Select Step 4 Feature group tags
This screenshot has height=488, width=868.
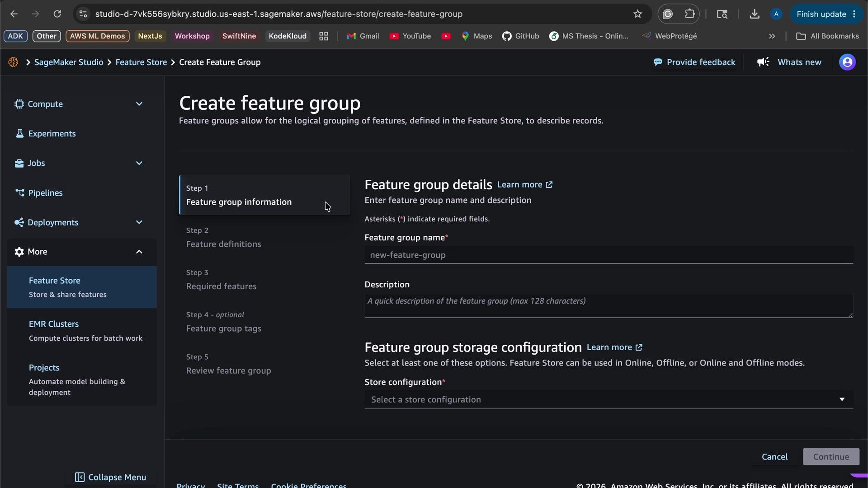pyautogui.click(x=223, y=322)
